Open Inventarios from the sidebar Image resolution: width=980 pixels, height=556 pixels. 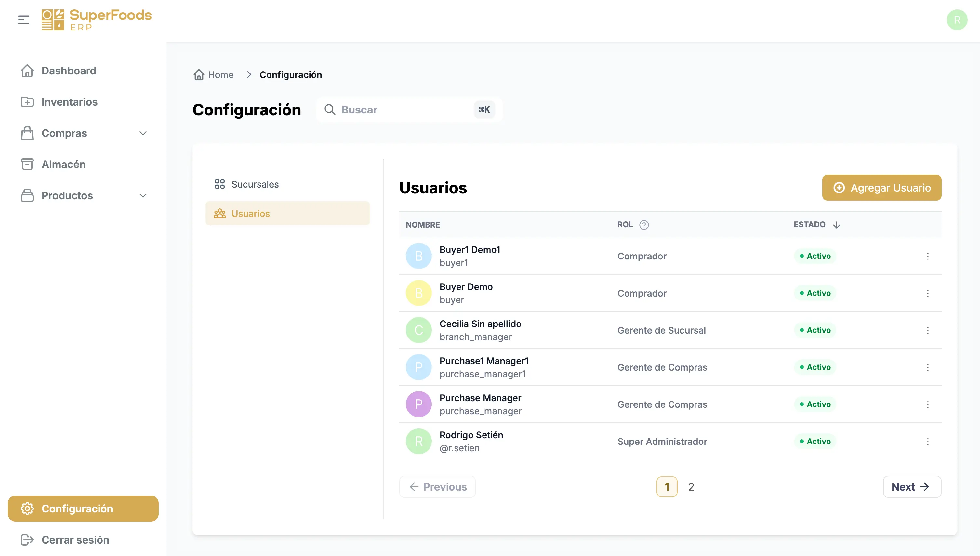tap(69, 102)
